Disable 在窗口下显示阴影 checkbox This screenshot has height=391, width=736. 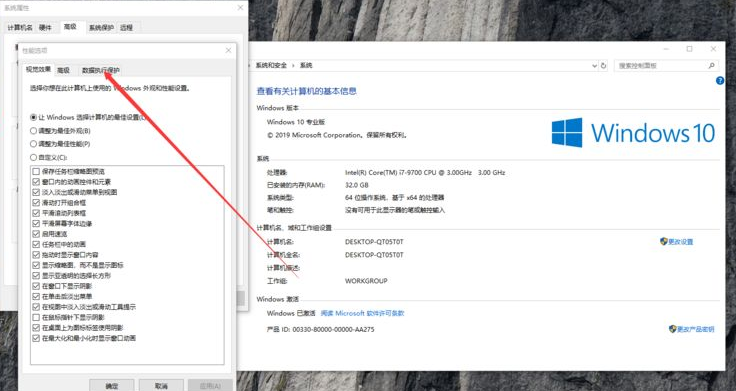pos(36,286)
